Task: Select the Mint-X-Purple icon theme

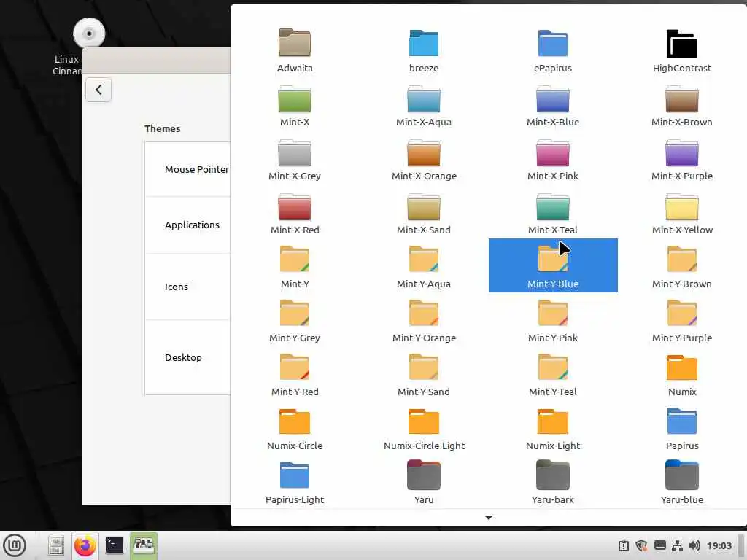Action: (682, 157)
